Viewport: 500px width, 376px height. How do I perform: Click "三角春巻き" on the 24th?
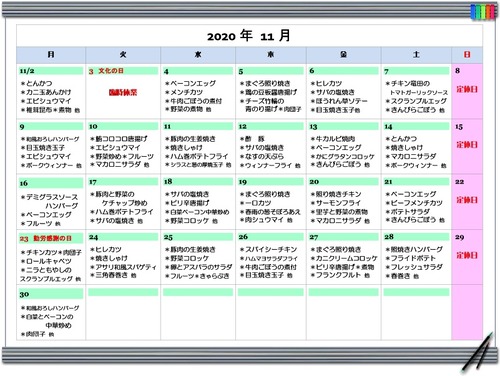pyautogui.click(x=112, y=275)
